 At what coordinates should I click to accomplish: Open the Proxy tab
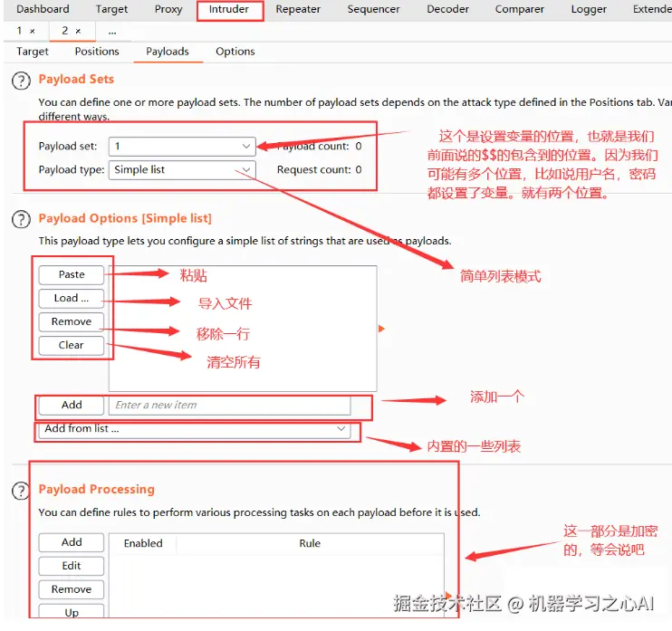168,9
